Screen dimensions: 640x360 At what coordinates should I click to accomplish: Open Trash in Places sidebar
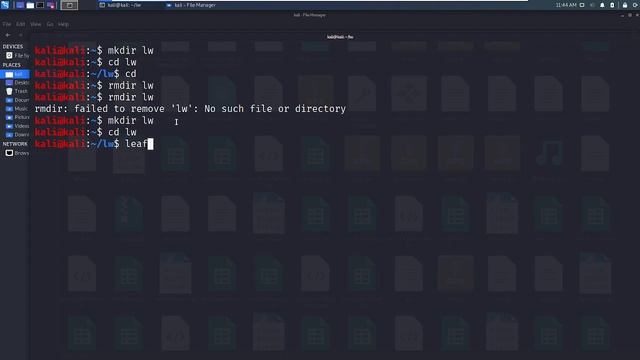point(16,91)
